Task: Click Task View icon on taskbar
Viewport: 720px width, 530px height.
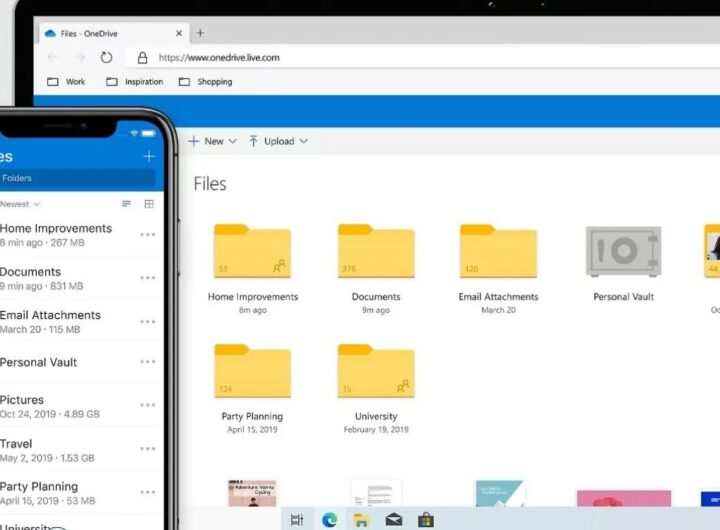Action: pyautogui.click(x=297, y=519)
